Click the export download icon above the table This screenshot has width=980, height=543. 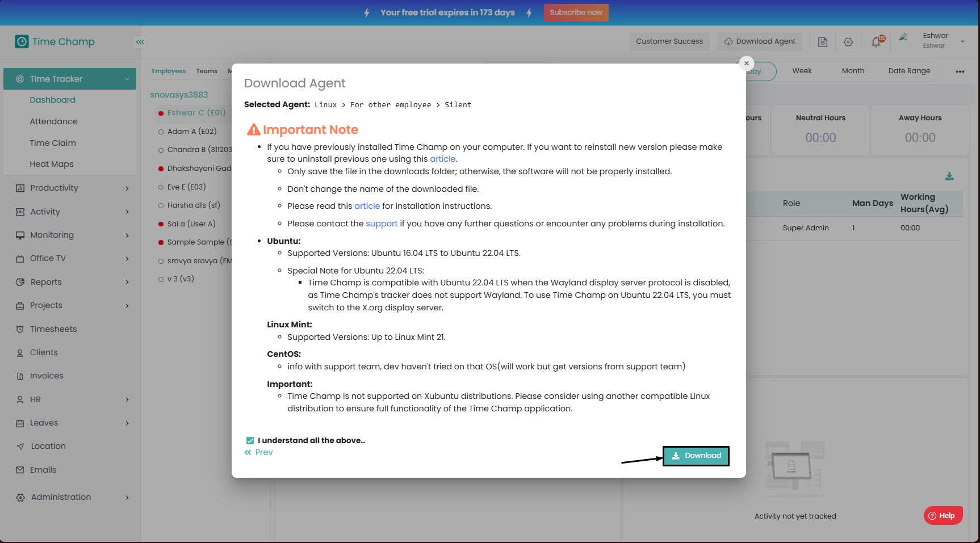949,176
